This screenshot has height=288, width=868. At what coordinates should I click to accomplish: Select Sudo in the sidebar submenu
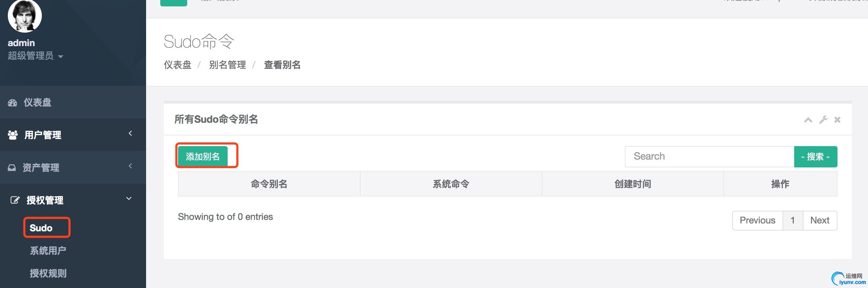(41, 228)
